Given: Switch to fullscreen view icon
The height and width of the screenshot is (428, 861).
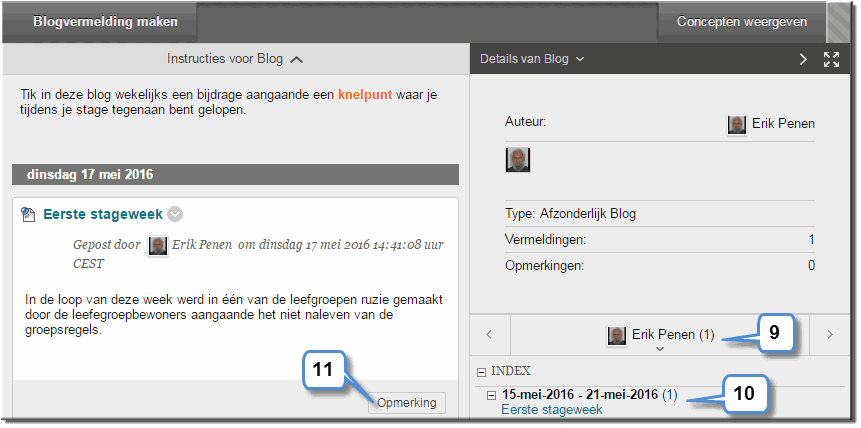Looking at the screenshot, I should click(x=831, y=59).
